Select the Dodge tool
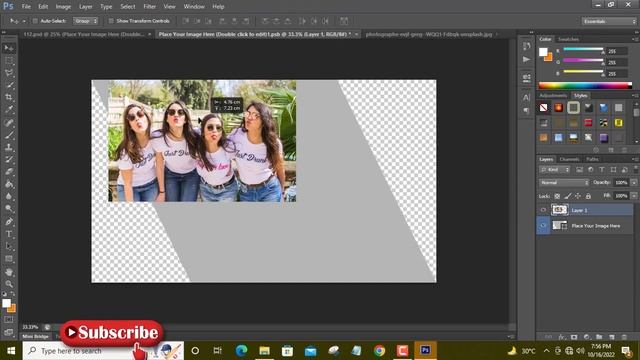Image resolution: width=640 pixels, height=360 pixels. pos(9,209)
